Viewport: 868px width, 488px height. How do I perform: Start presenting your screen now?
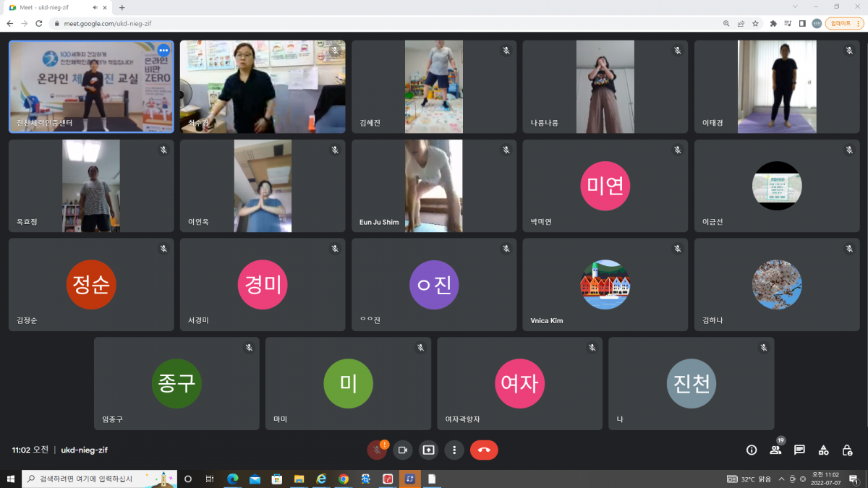(x=428, y=450)
